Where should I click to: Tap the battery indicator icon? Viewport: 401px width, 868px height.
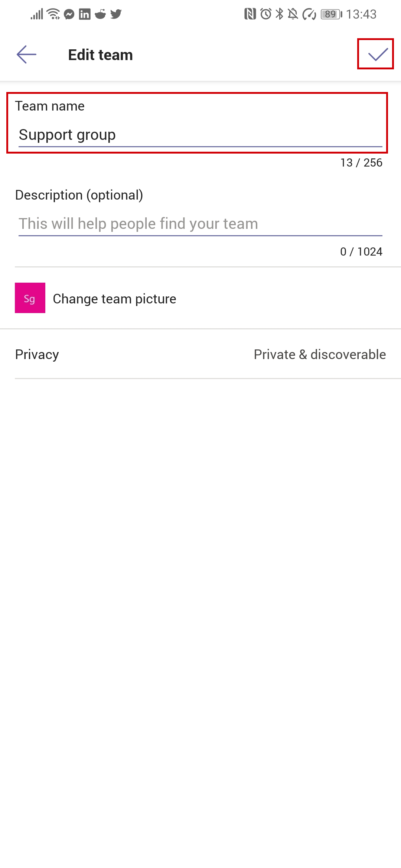coord(331,14)
